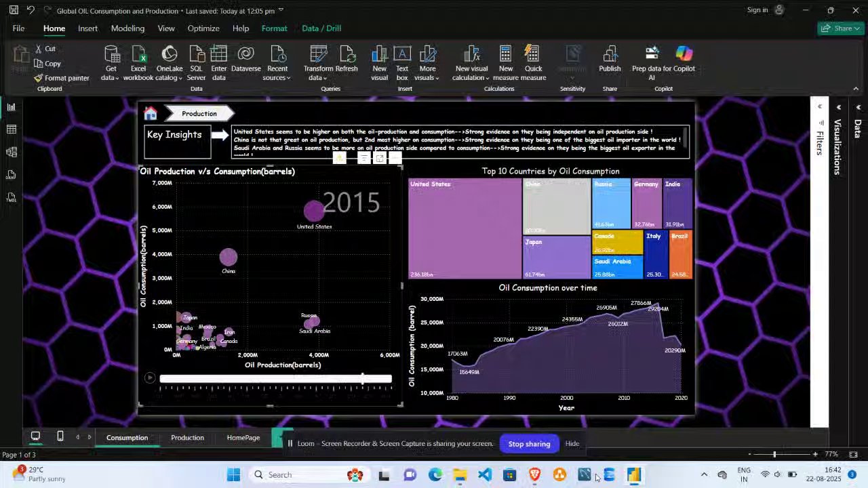Open the Enter data dialog
The image size is (868, 488).
218,63
